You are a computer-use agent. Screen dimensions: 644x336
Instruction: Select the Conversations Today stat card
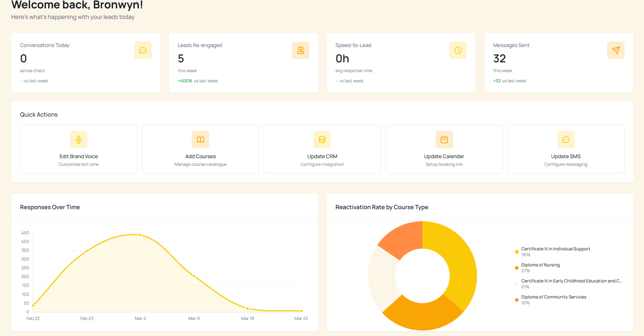coord(86,63)
